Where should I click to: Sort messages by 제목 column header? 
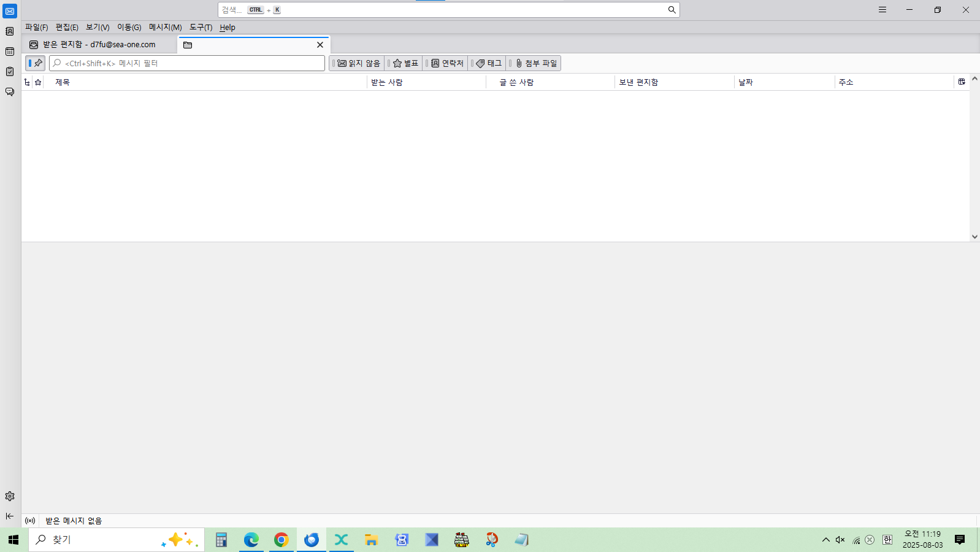tap(63, 82)
